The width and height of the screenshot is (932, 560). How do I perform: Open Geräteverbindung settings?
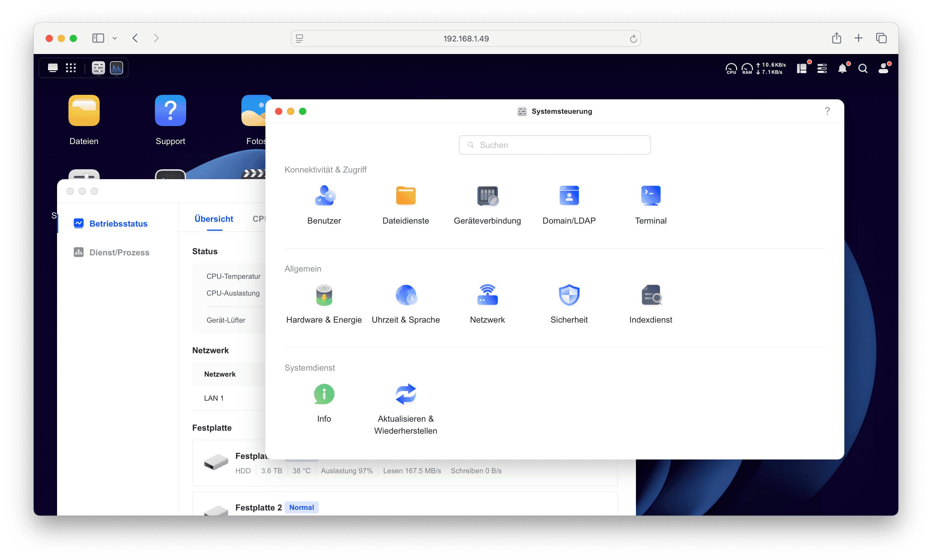(487, 196)
